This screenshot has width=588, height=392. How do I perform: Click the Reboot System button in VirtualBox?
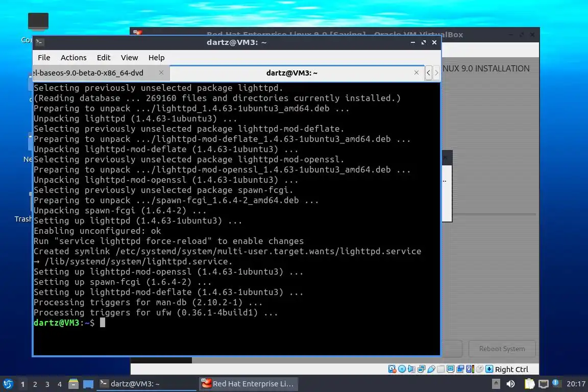pyautogui.click(x=502, y=349)
